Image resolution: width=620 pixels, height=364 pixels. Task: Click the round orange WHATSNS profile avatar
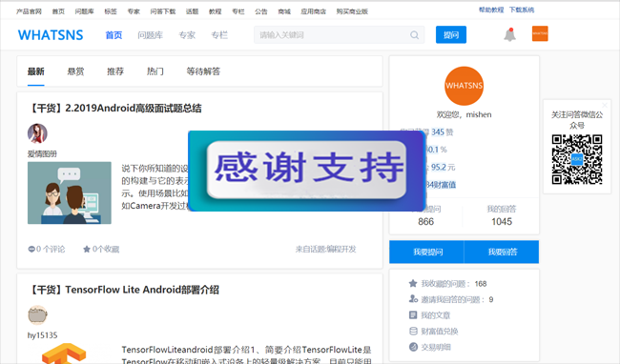(x=464, y=86)
